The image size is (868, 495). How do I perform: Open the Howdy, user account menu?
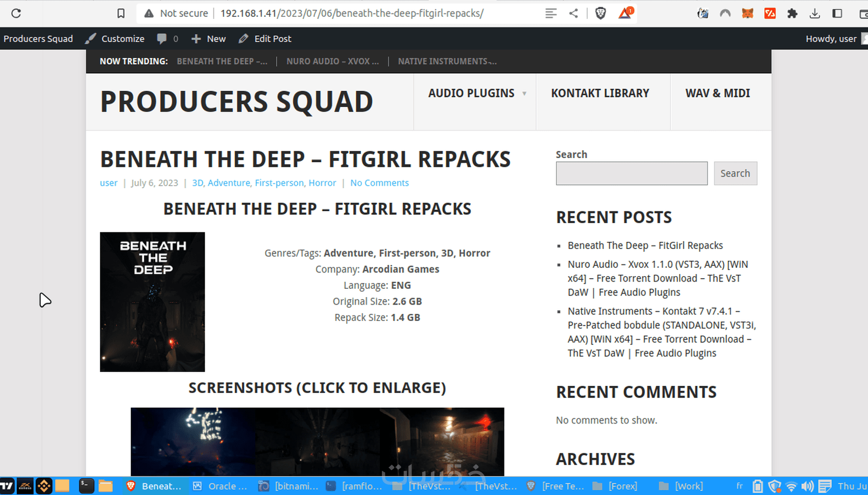click(831, 39)
